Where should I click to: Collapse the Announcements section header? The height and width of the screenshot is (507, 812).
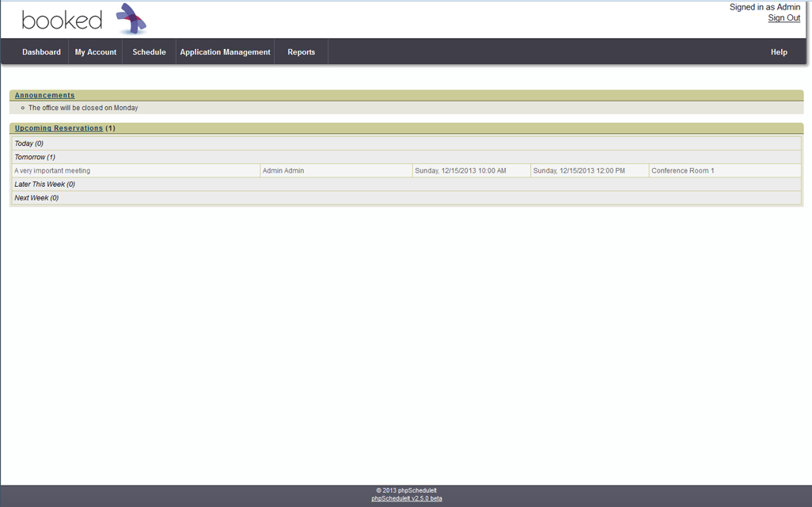click(45, 95)
